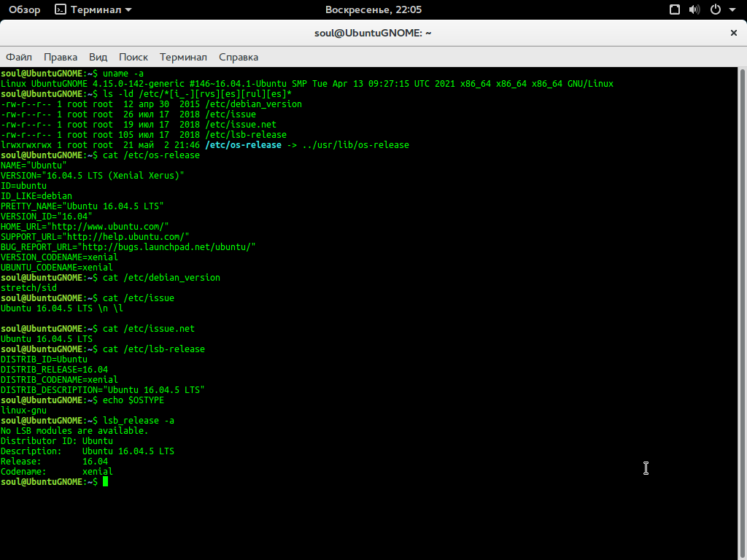Click the volume speaker icon
The width and height of the screenshot is (747, 560).
(x=694, y=9)
